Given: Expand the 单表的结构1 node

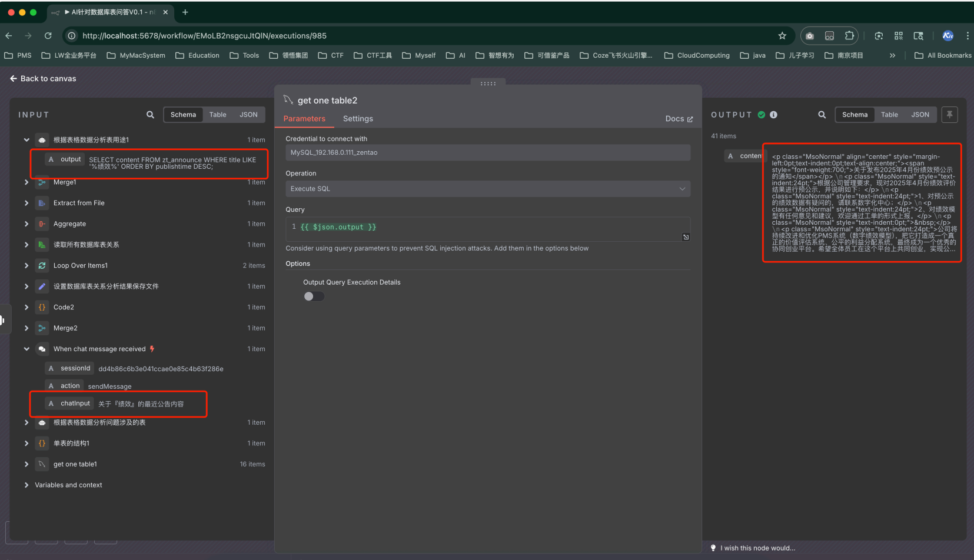Looking at the screenshot, I should [x=26, y=444].
